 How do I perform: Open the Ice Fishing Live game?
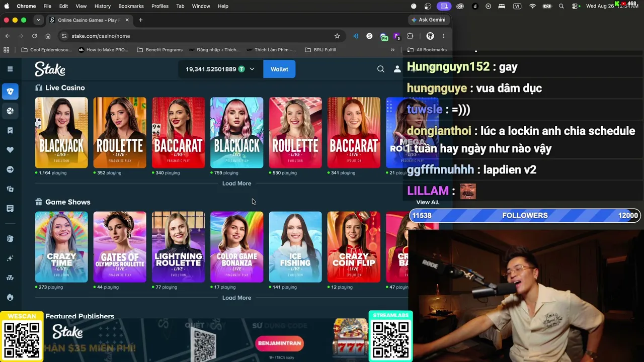click(295, 247)
